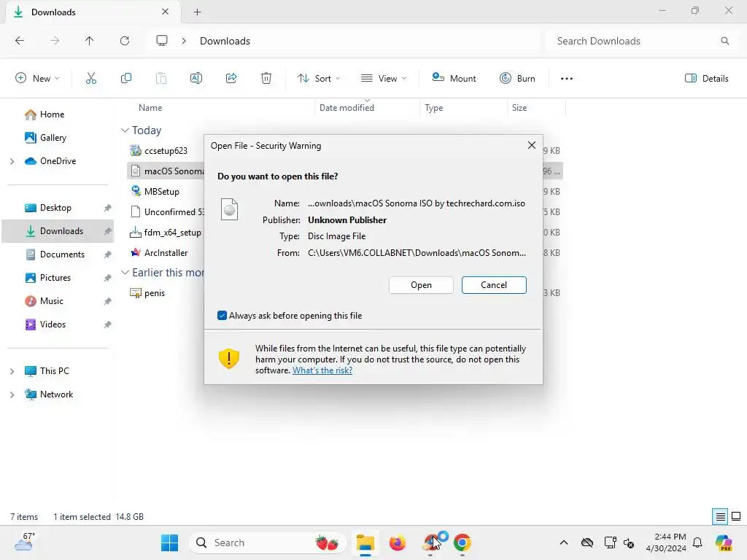Go back with the left arrow

(20, 41)
